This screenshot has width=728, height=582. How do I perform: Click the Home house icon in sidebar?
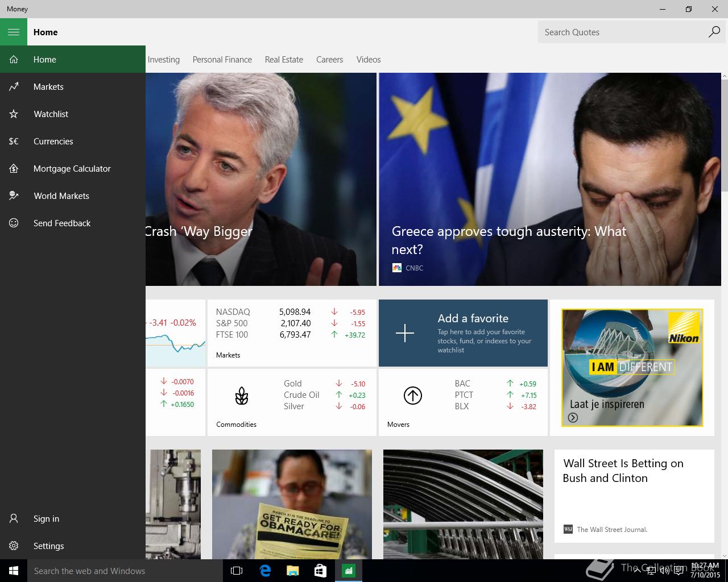click(14, 59)
